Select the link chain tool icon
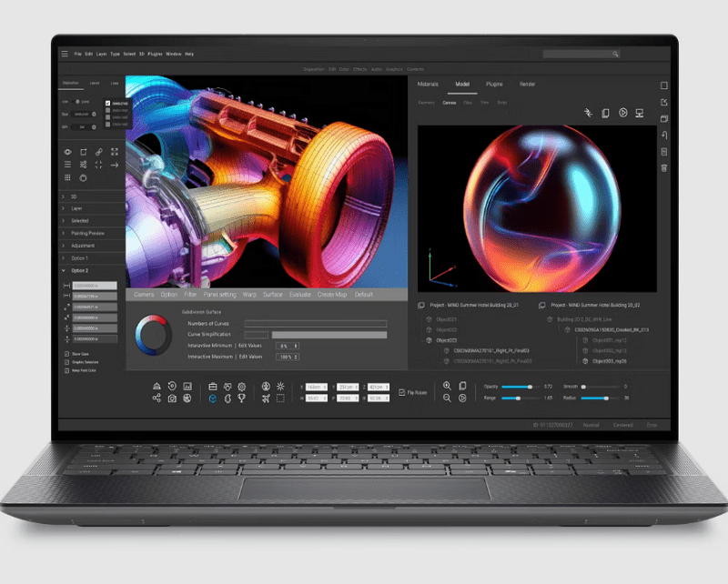Image resolution: width=728 pixels, height=584 pixels. tap(99, 152)
